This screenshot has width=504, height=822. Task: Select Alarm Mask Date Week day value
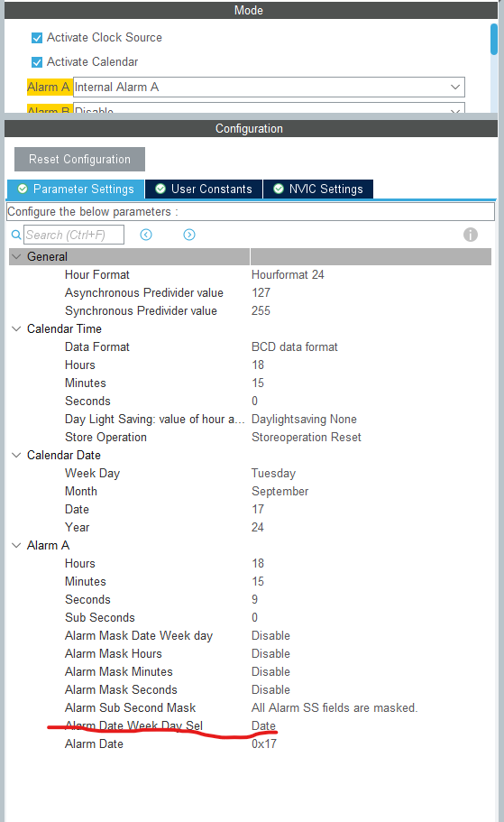[x=270, y=636]
